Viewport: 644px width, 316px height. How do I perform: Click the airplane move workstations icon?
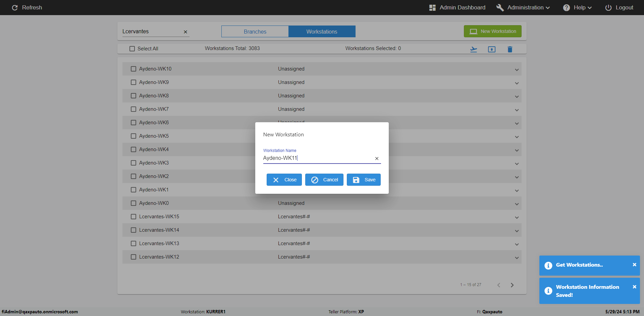pyautogui.click(x=474, y=49)
